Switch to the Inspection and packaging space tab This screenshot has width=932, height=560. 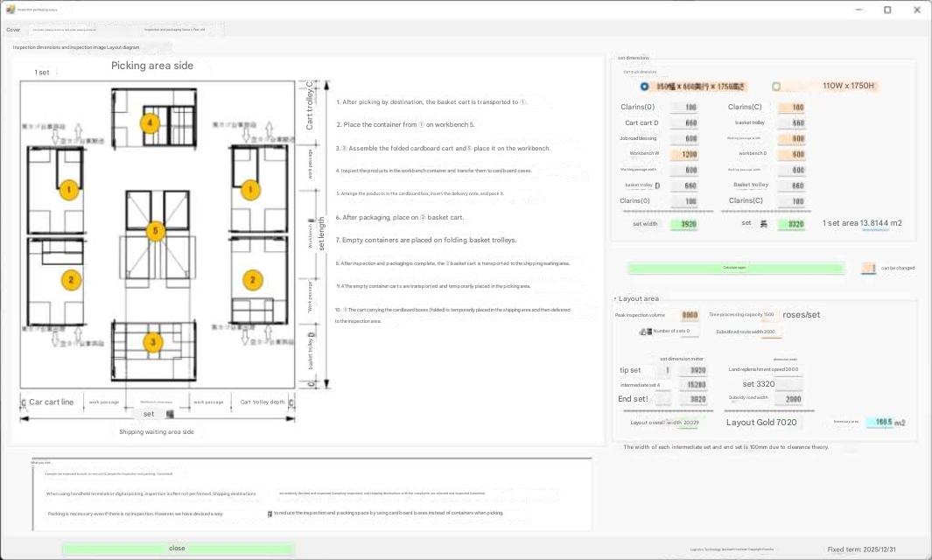175,30
